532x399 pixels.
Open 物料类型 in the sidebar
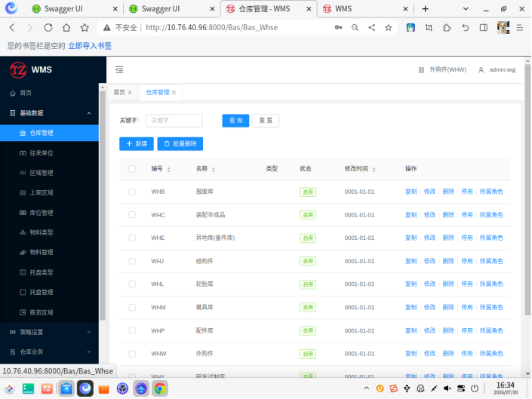49,232
